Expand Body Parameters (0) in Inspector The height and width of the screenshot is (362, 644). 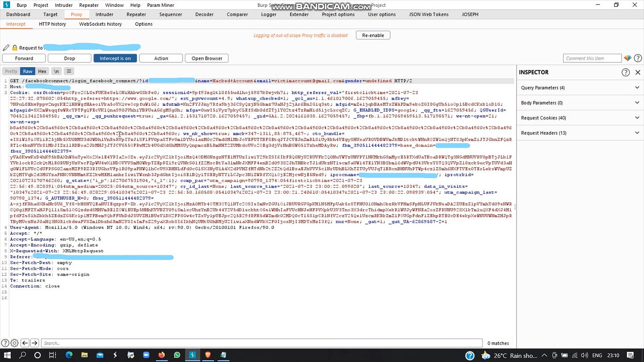[580, 103]
